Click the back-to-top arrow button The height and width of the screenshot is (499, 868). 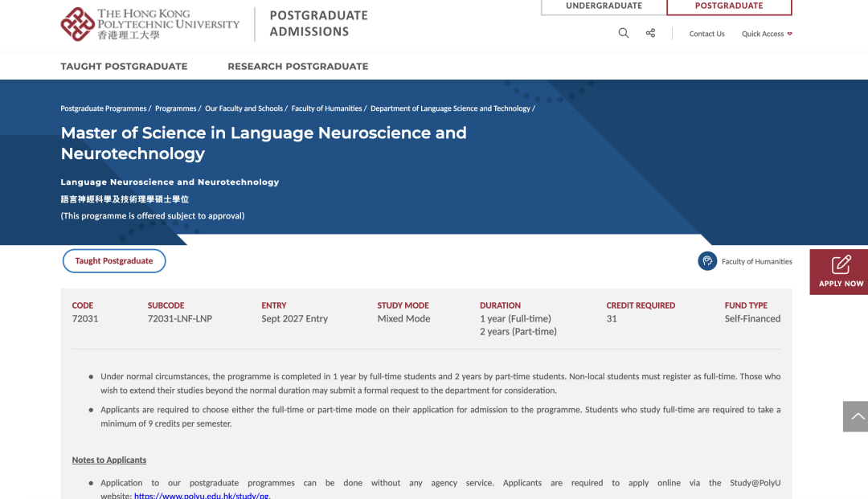[x=855, y=416]
